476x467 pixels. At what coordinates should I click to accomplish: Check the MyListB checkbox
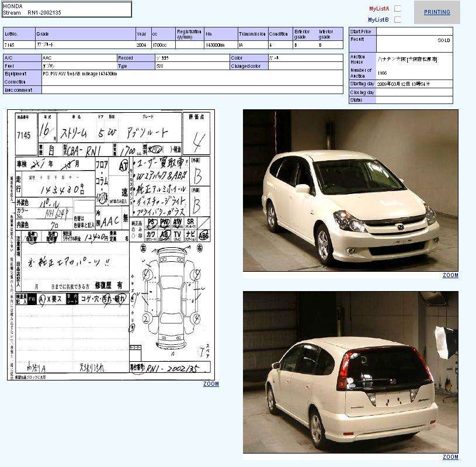click(x=397, y=19)
